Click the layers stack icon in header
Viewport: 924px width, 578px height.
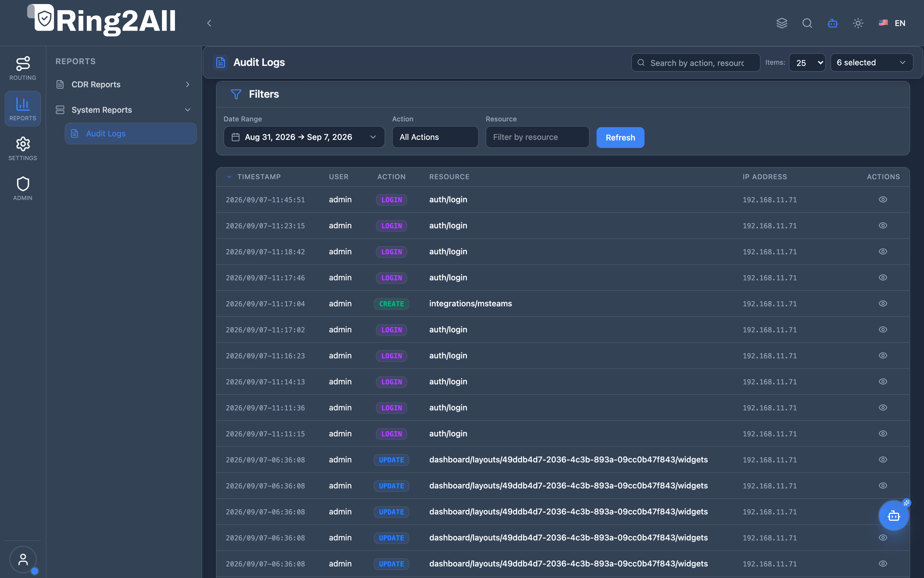pos(782,23)
